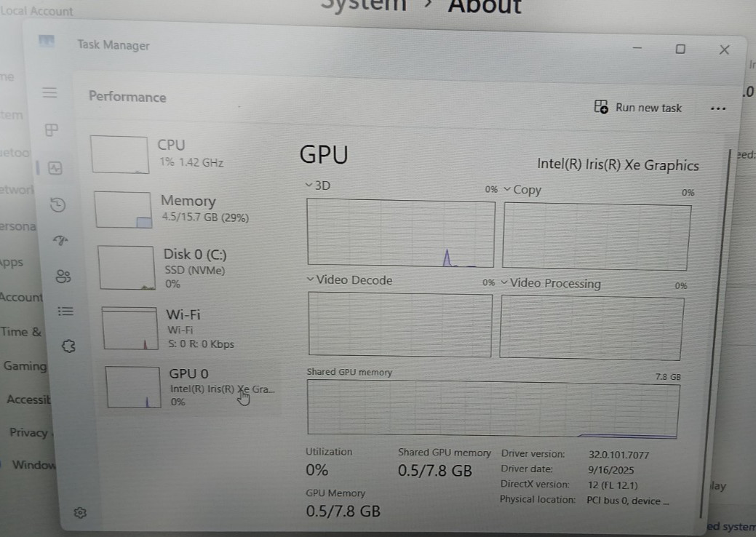Image resolution: width=756 pixels, height=537 pixels.
Task: Click the Intel(R) Iris(R) Xe Graphics title
Action: coord(618,165)
